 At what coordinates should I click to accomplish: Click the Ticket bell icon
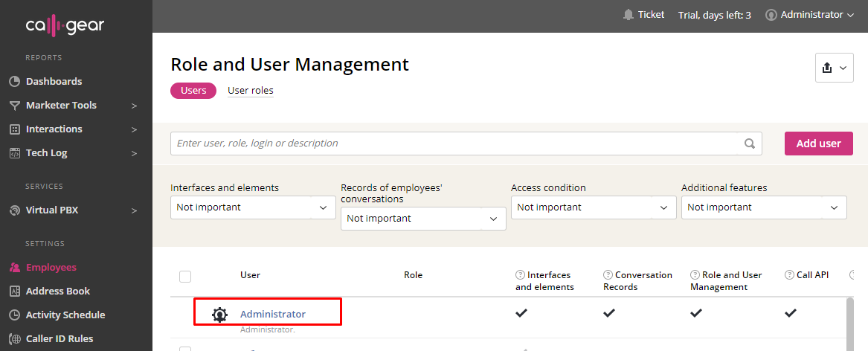tap(628, 15)
